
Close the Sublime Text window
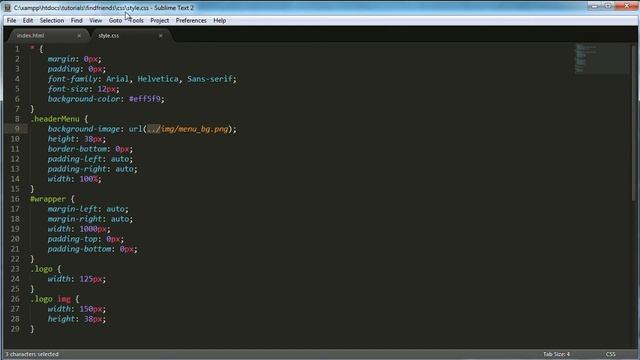[x=627, y=6]
